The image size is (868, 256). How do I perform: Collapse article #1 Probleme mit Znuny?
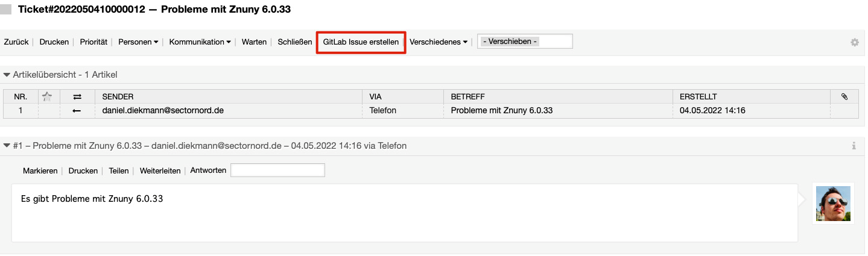[x=7, y=146]
